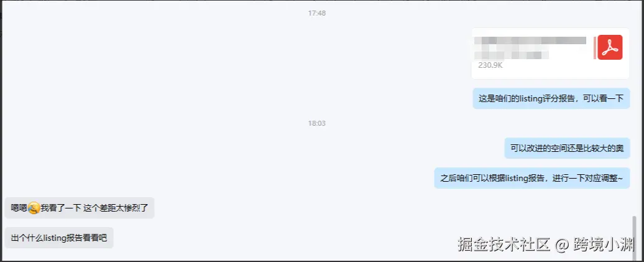Select the '可以改进的空间' message bubble
Screen dimensions: 644x262
[x=567, y=148]
